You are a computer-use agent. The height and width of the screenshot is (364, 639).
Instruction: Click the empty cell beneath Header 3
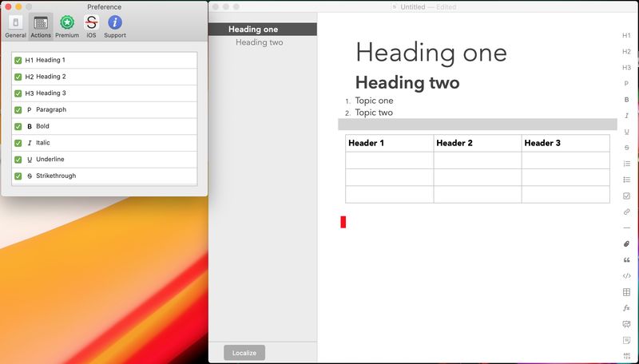pyautogui.click(x=566, y=160)
